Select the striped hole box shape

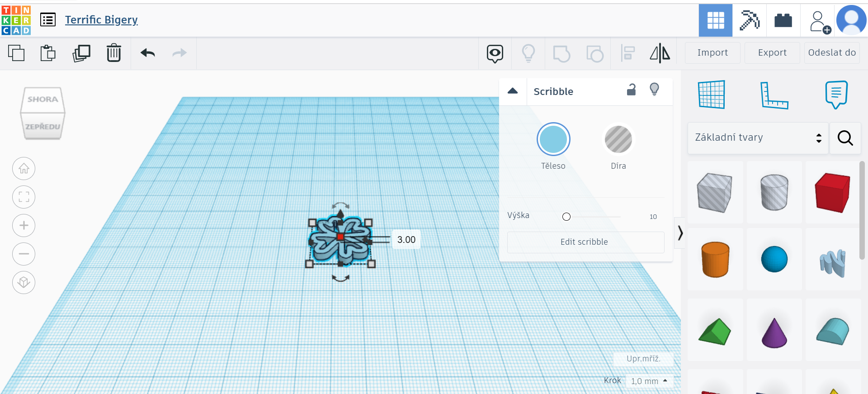coord(715,192)
